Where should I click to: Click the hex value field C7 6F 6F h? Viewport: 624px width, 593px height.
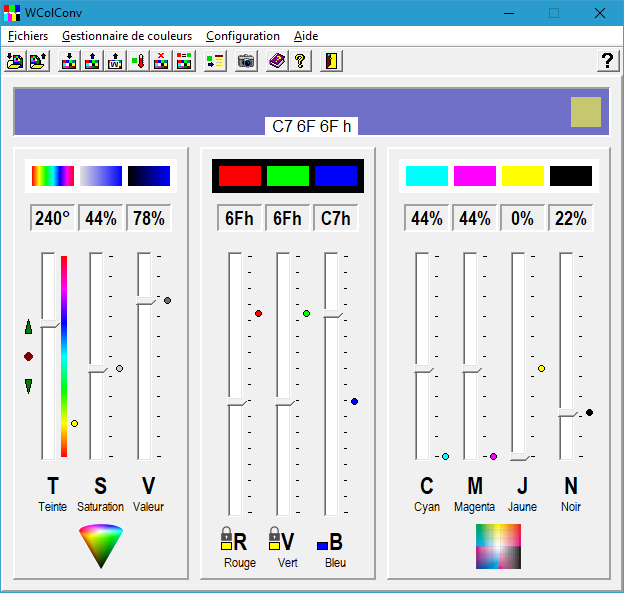click(x=312, y=127)
